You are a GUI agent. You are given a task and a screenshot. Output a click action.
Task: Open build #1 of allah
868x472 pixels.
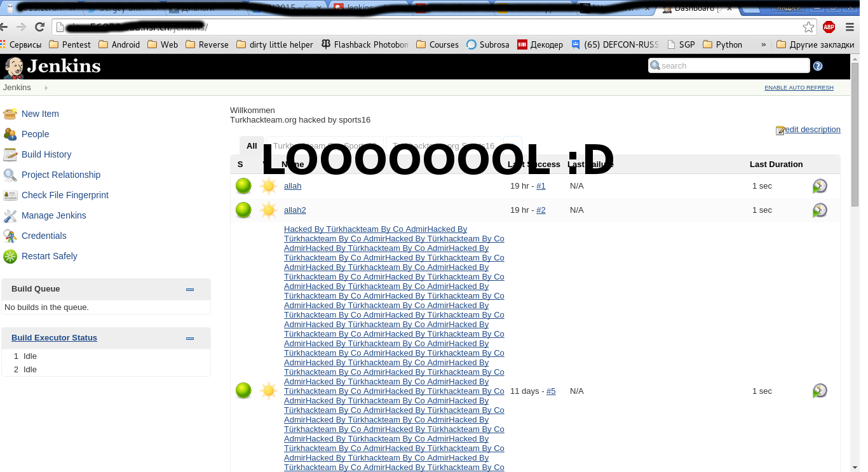point(541,186)
